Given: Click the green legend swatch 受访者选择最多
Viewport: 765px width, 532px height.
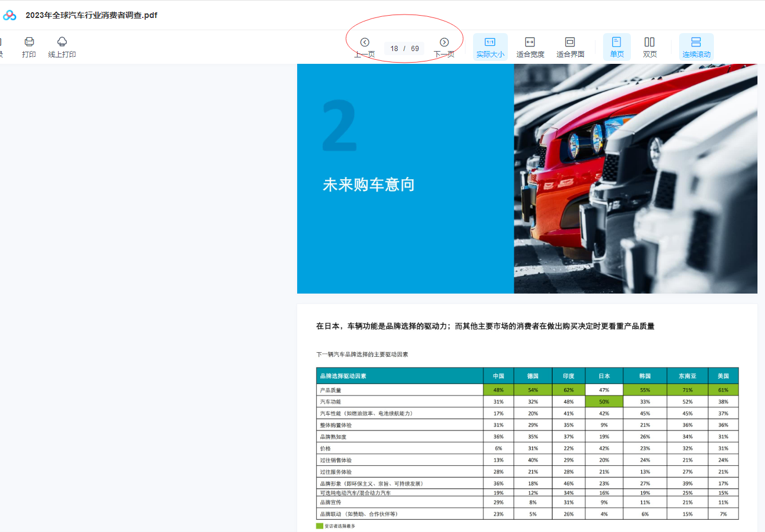Looking at the screenshot, I should tap(319, 526).
